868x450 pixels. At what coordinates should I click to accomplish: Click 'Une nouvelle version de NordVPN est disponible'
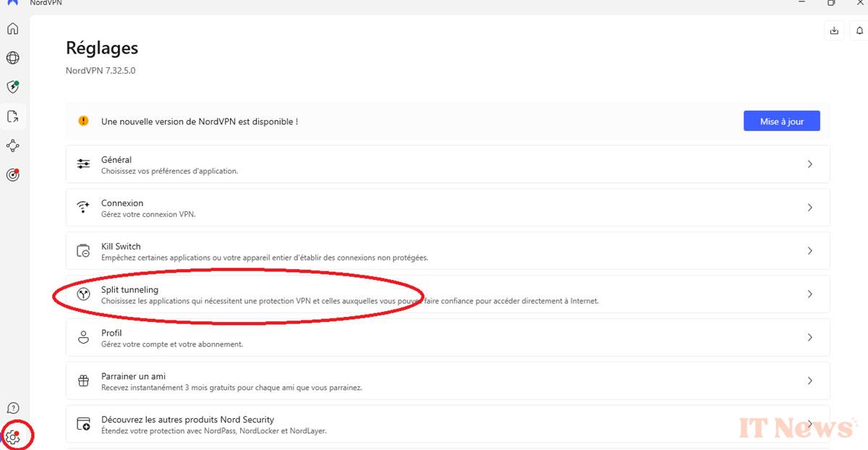click(200, 122)
